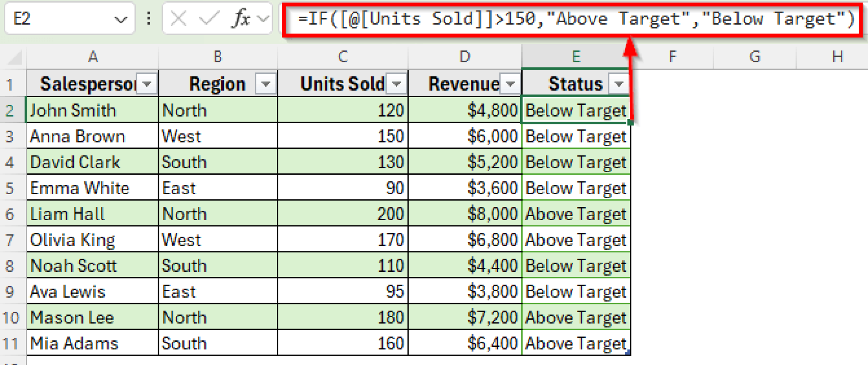Open the Region column filter dropdown

tap(266, 84)
